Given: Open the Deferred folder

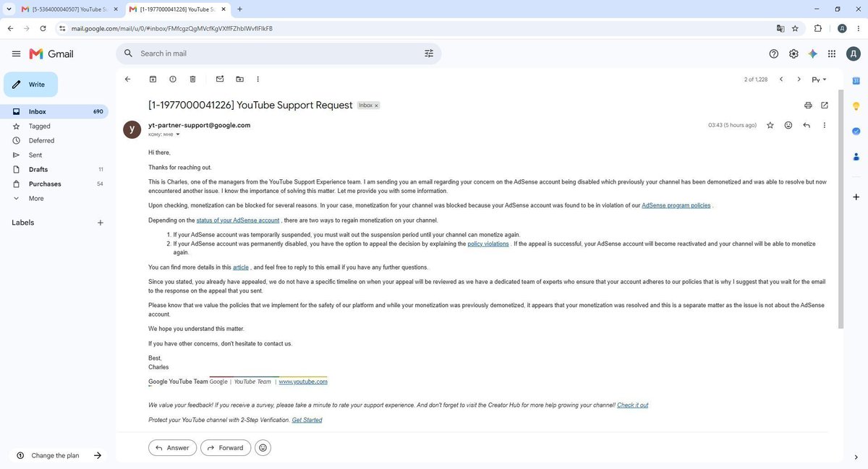Looking at the screenshot, I should tap(54, 140).
